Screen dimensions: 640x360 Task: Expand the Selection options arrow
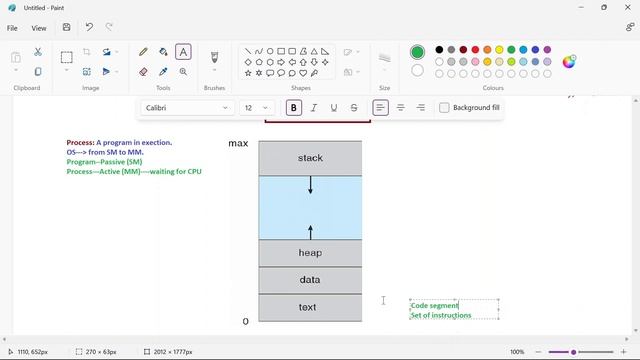67,71
